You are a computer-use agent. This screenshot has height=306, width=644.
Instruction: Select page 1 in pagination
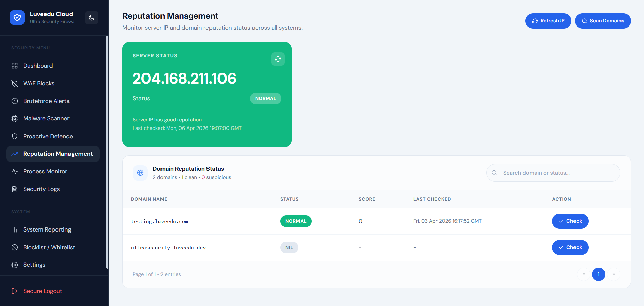[599, 274]
